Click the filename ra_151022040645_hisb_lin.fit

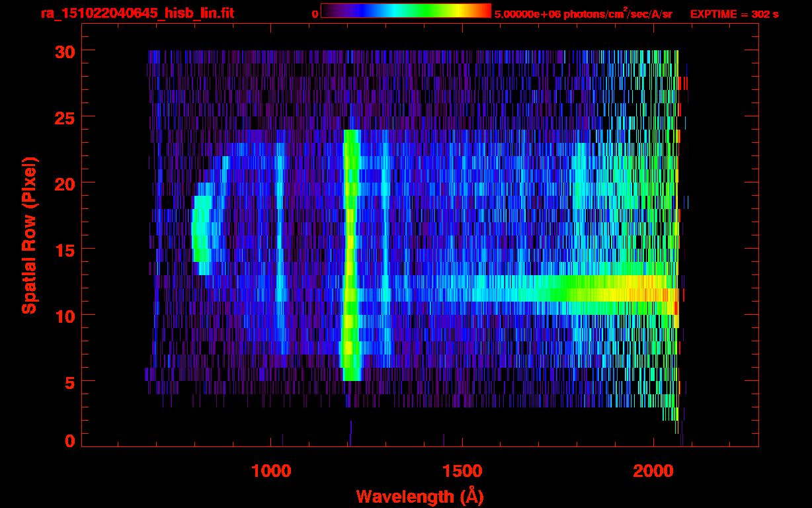pyautogui.click(x=137, y=13)
